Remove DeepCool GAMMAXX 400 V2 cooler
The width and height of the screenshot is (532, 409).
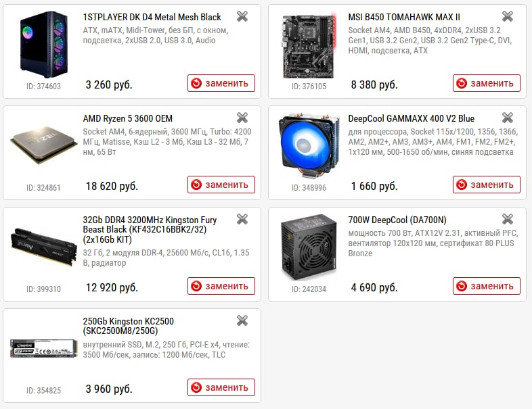508,118
